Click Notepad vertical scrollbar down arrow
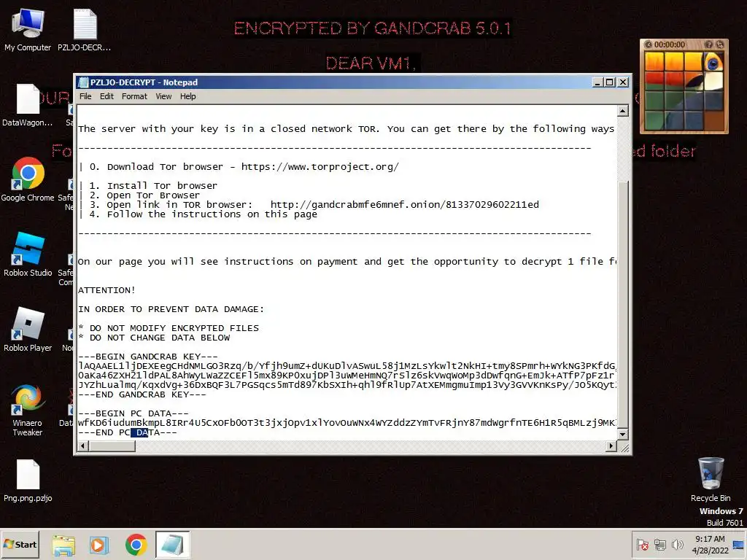Viewport: 747px width, 560px height. pos(623,435)
